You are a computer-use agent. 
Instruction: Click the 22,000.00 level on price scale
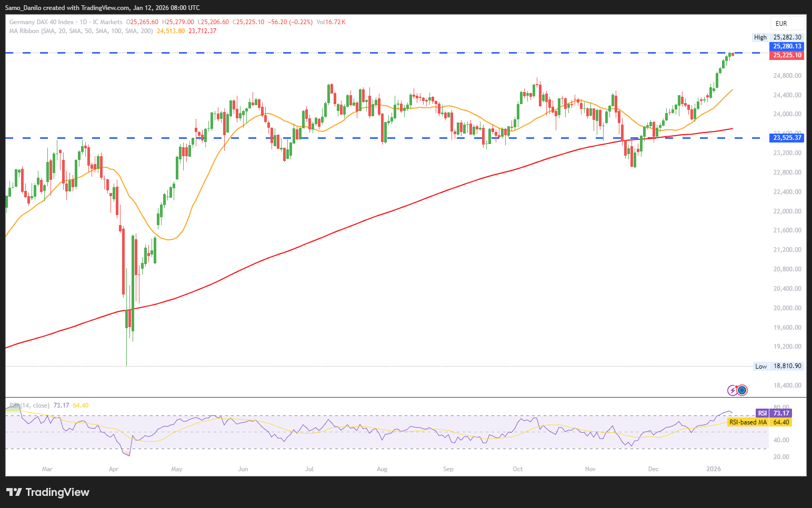(787, 211)
